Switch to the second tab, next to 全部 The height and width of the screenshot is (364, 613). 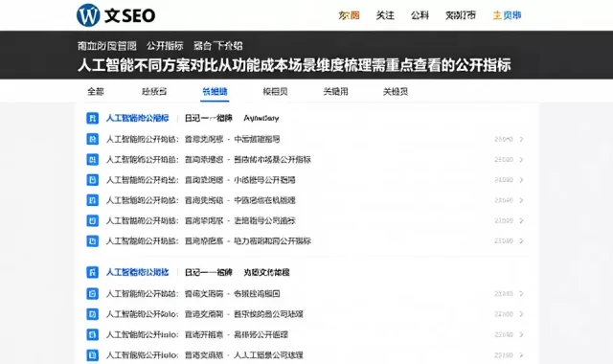[x=154, y=92]
